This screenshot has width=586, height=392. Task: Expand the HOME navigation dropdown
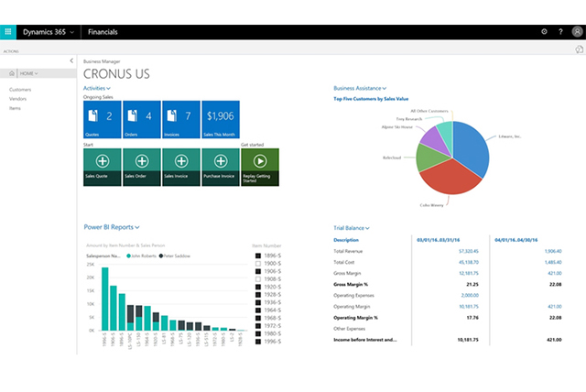pos(28,73)
